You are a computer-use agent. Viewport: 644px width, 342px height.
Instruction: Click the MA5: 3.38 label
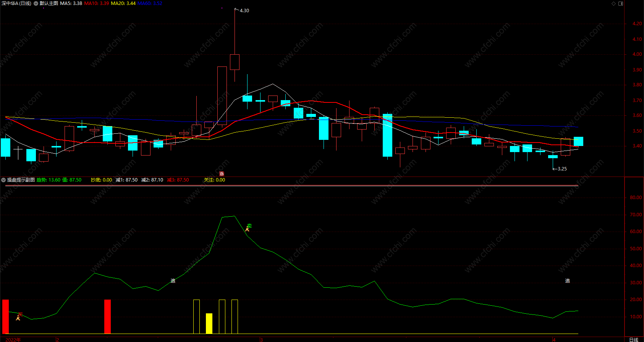pyautogui.click(x=71, y=3)
